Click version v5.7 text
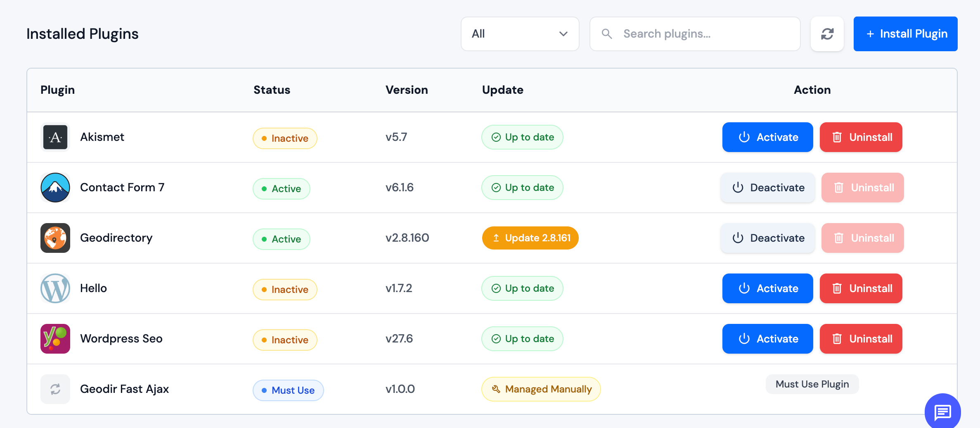This screenshot has width=980, height=428. pyautogui.click(x=396, y=137)
